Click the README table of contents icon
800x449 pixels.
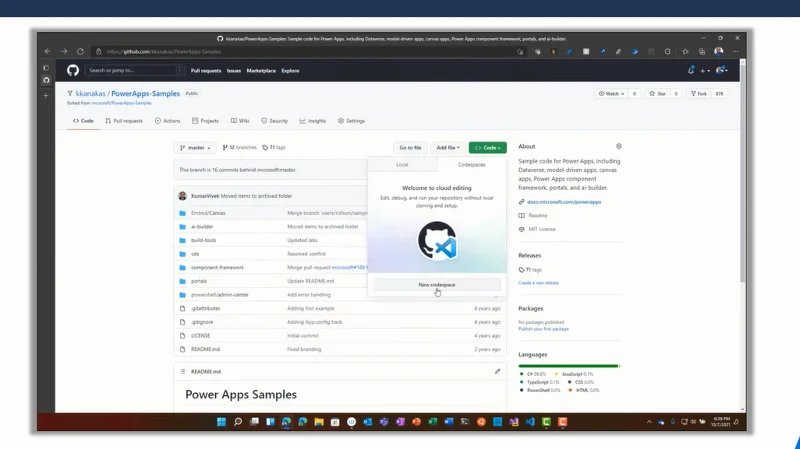click(x=182, y=371)
